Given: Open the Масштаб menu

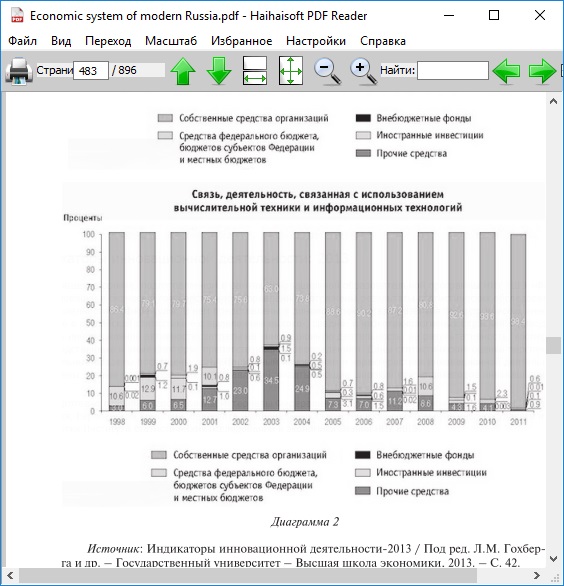Looking at the screenshot, I should (x=171, y=41).
